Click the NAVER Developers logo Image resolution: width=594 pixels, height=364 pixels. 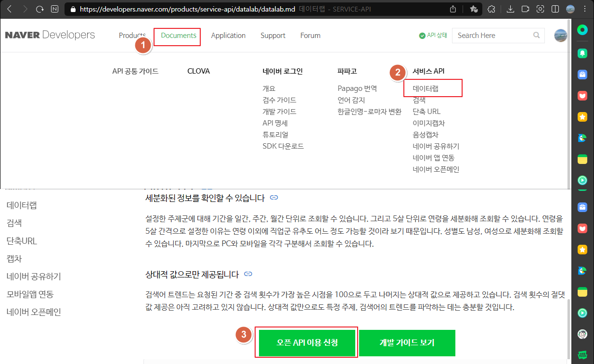[50, 35]
